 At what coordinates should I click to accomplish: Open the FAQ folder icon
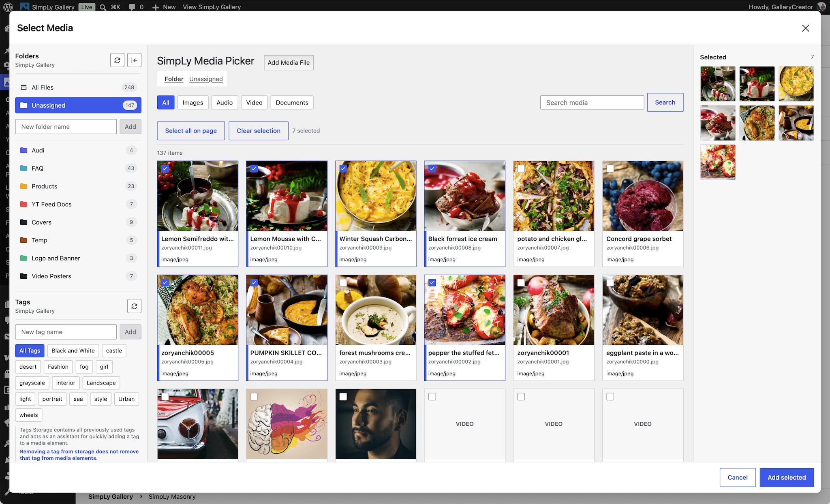(24, 168)
